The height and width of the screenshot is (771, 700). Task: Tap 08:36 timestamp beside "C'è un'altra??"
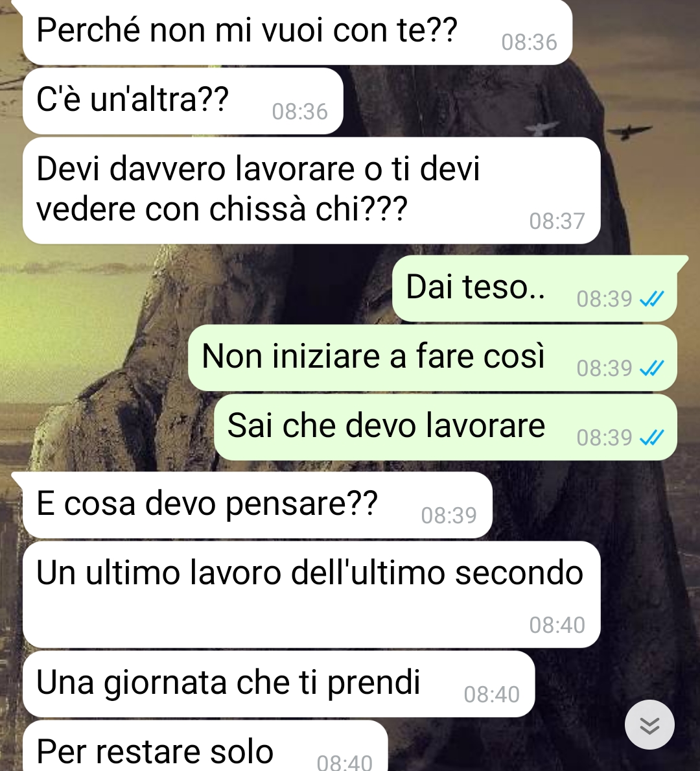coord(300,112)
